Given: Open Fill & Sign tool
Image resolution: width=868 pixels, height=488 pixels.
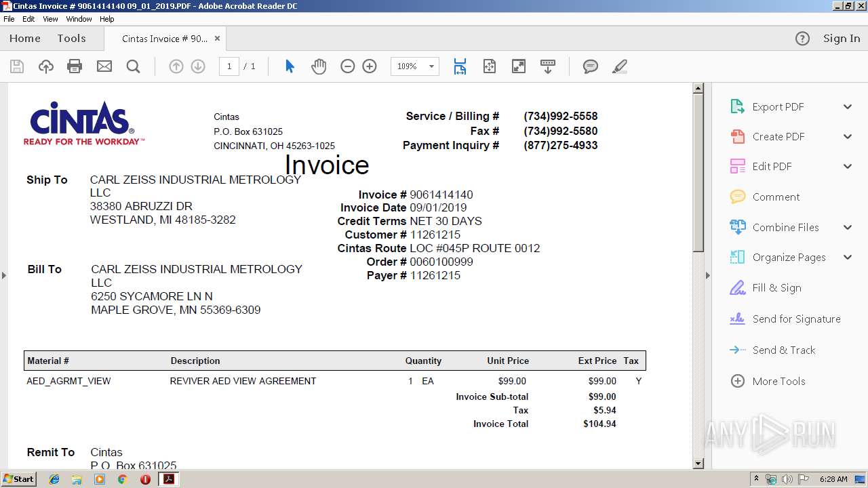Looking at the screenshot, I should 776,288.
